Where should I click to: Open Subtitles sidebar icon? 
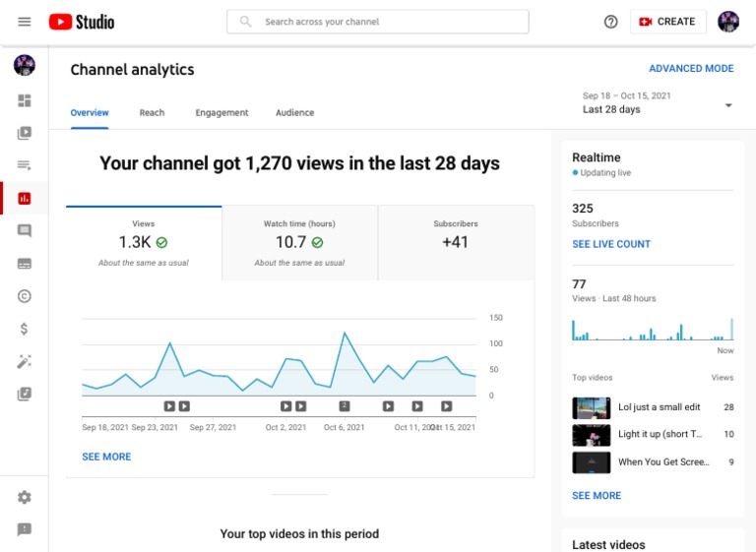click(24, 264)
